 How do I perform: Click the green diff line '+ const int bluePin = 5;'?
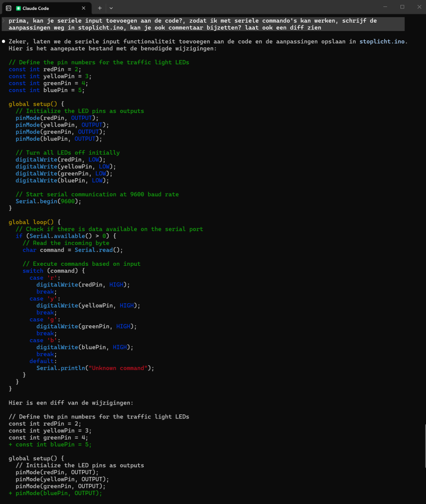click(50, 444)
